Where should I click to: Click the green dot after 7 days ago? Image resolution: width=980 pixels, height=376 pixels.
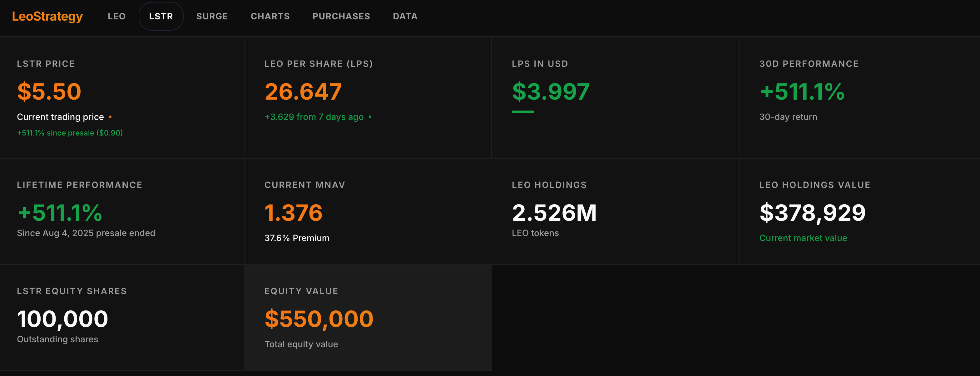[x=370, y=117]
